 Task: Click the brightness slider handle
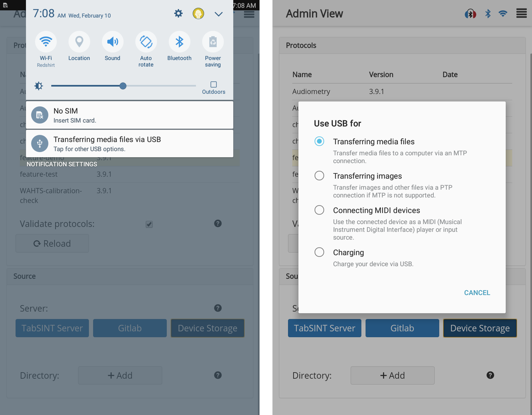click(x=123, y=86)
